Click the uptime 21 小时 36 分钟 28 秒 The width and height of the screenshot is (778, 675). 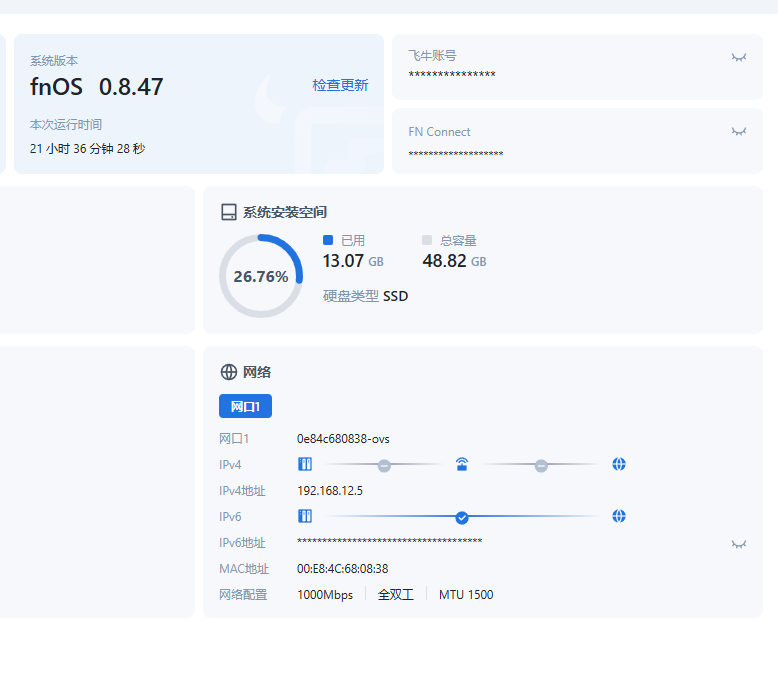pyautogui.click(x=87, y=148)
